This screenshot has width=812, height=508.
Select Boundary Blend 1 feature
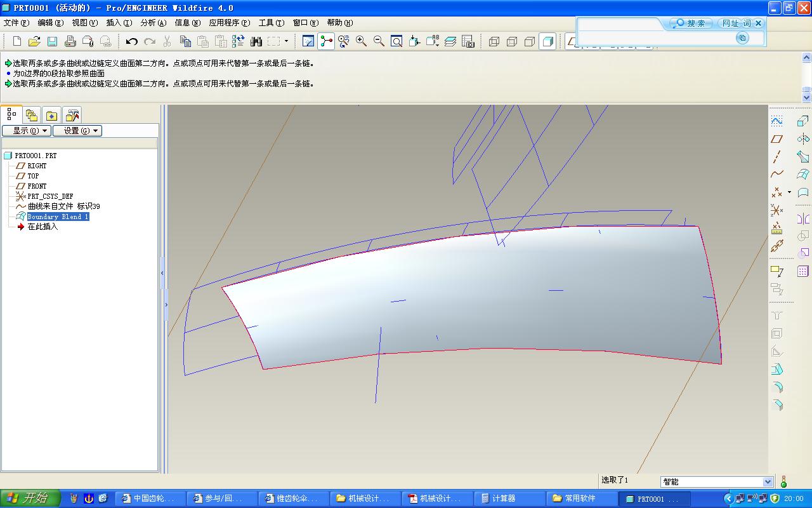pyautogui.click(x=58, y=217)
